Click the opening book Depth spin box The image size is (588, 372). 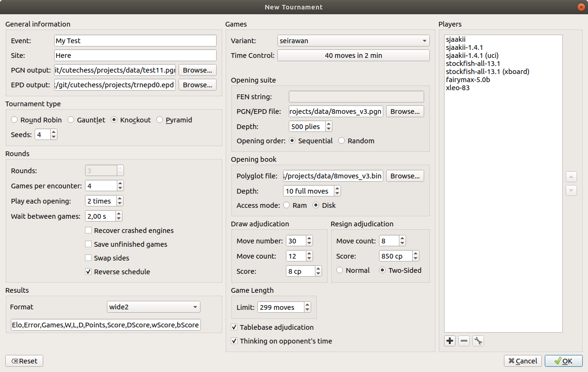pos(312,191)
